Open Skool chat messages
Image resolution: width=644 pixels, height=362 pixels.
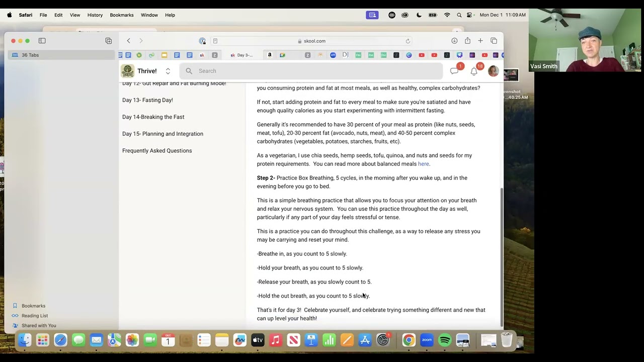click(x=454, y=71)
